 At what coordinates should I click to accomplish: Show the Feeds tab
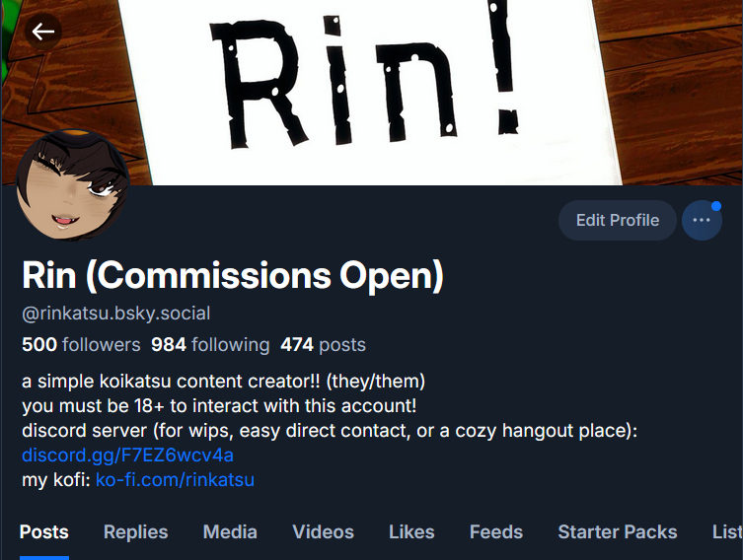[496, 532]
